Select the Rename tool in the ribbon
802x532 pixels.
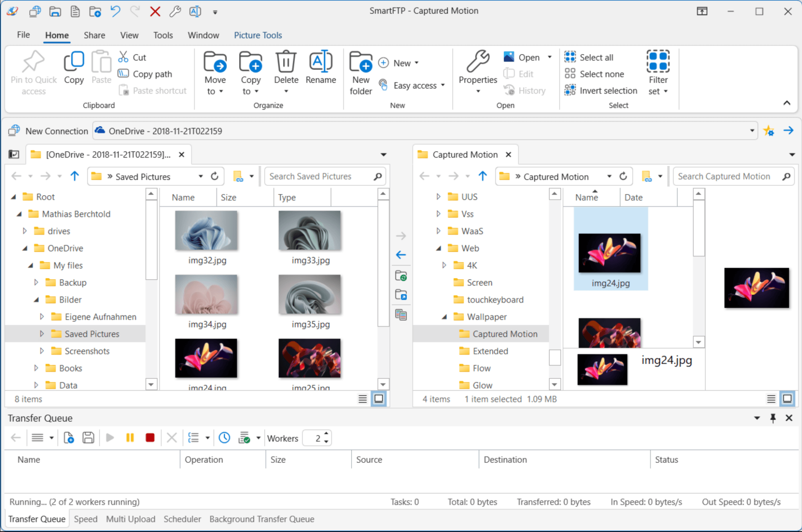(x=321, y=70)
